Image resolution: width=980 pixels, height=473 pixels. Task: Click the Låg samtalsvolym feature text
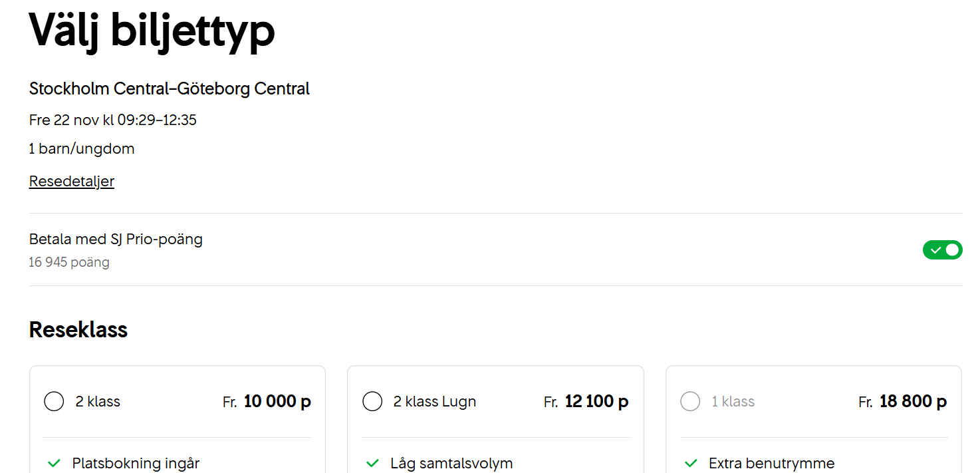(451, 463)
